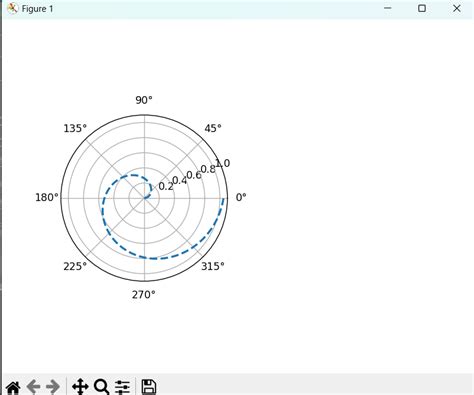Click the 0.8 radial tick label
The height and width of the screenshot is (395, 474).
click(x=208, y=169)
